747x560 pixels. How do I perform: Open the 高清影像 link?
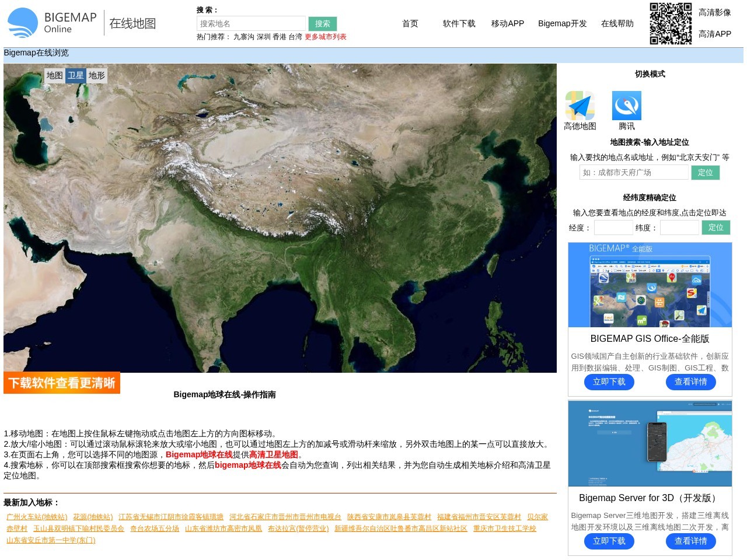pyautogui.click(x=714, y=12)
